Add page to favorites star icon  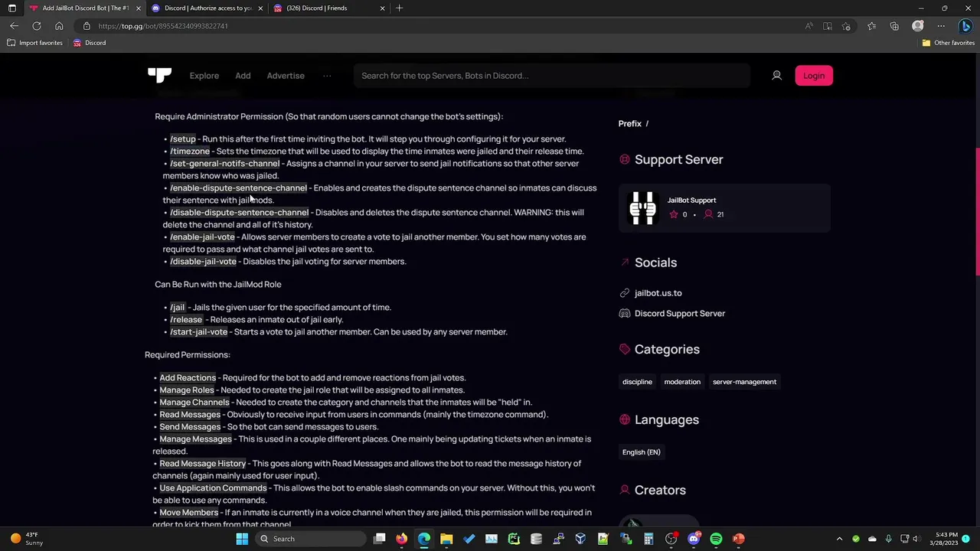pos(846,26)
